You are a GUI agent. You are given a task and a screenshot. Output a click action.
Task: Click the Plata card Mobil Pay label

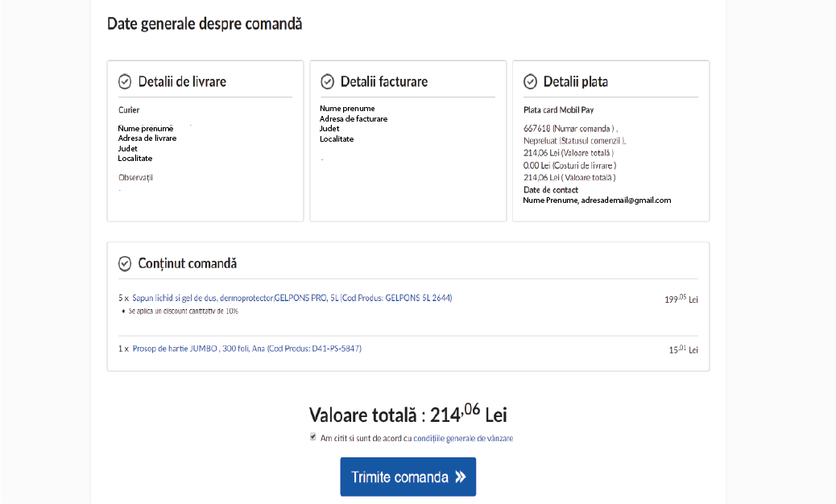click(558, 110)
